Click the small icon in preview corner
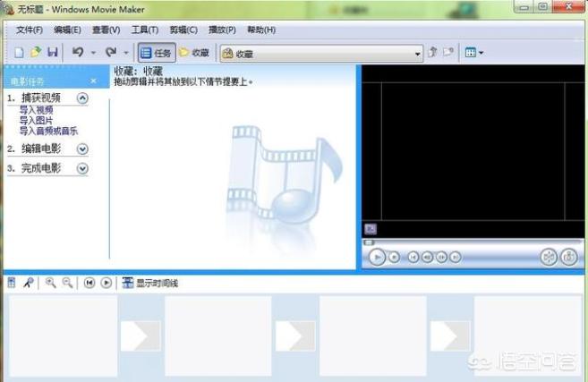The height and width of the screenshot is (382, 588). pos(371,229)
